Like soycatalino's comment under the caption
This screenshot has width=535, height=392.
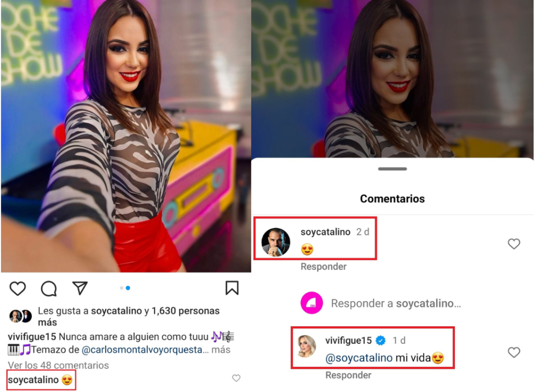point(236,378)
